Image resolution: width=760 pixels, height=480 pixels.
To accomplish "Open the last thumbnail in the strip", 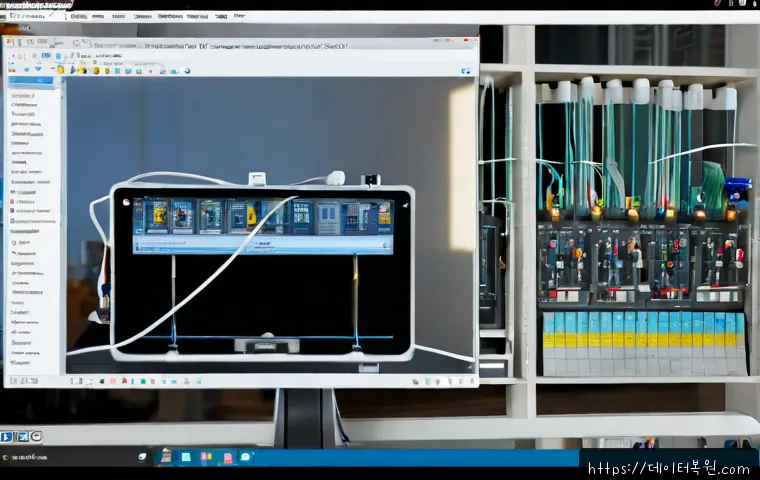I will [384, 215].
